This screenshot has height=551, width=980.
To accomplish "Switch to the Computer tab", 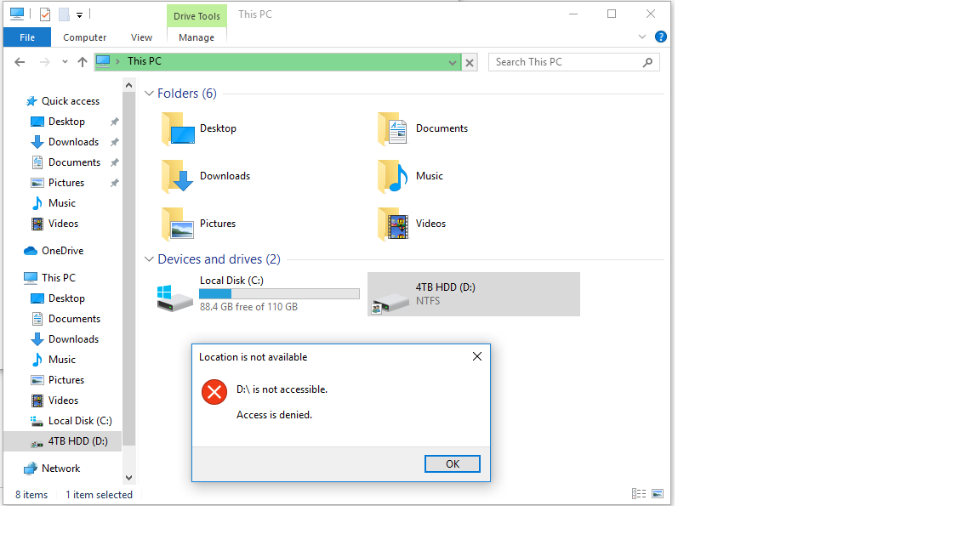I will (x=84, y=37).
